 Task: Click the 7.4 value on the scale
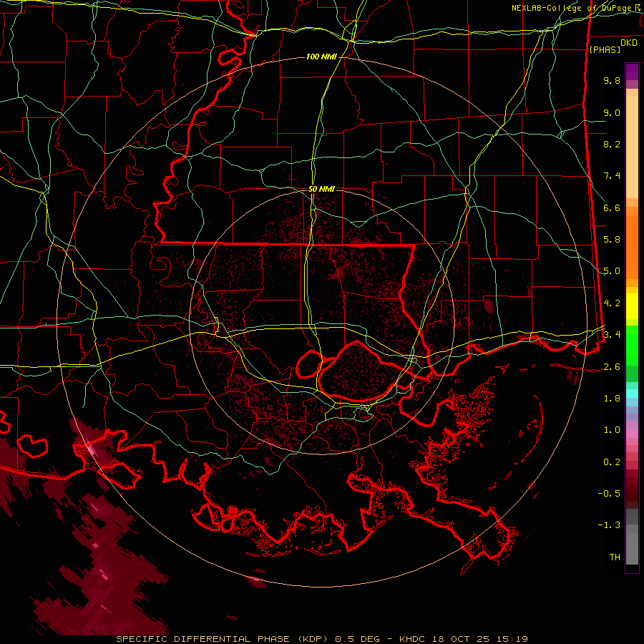click(612, 176)
